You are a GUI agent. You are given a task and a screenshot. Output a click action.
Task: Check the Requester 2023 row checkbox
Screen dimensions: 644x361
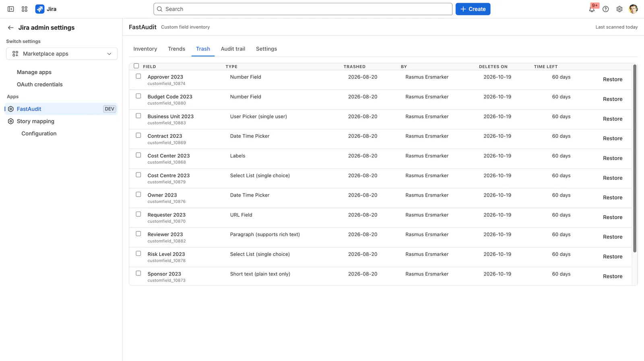click(x=138, y=214)
